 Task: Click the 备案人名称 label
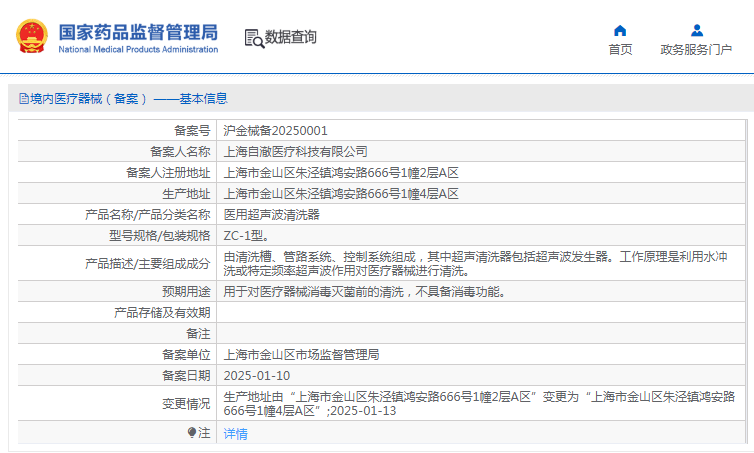click(x=180, y=152)
